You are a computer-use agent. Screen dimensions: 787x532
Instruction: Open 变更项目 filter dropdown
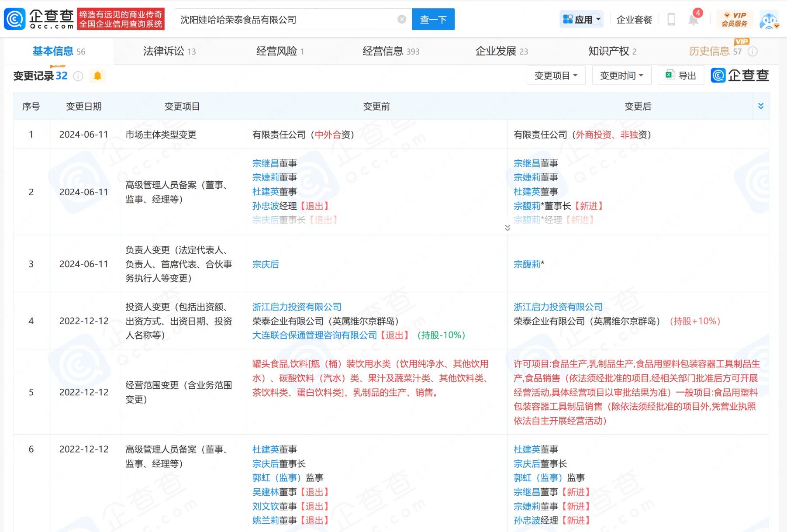pyautogui.click(x=556, y=76)
